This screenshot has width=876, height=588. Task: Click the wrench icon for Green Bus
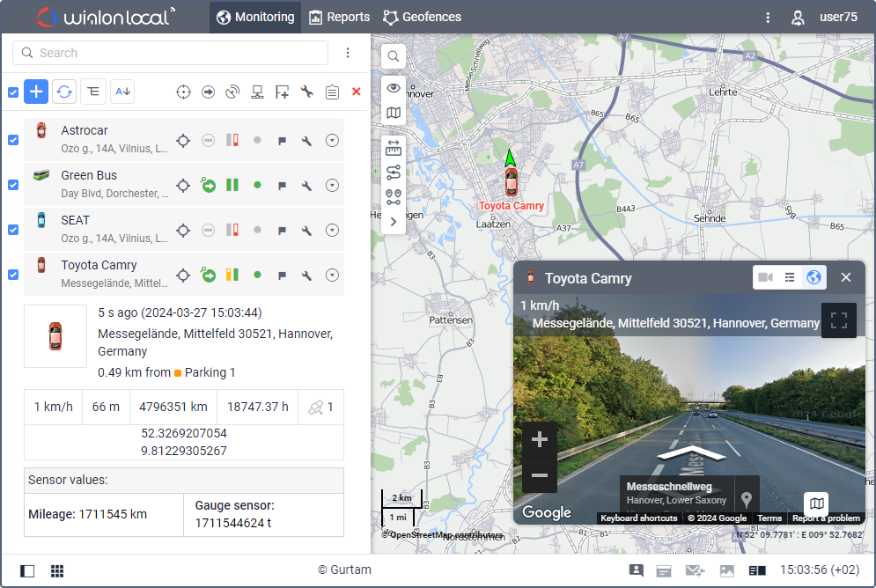[x=306, y=186]
